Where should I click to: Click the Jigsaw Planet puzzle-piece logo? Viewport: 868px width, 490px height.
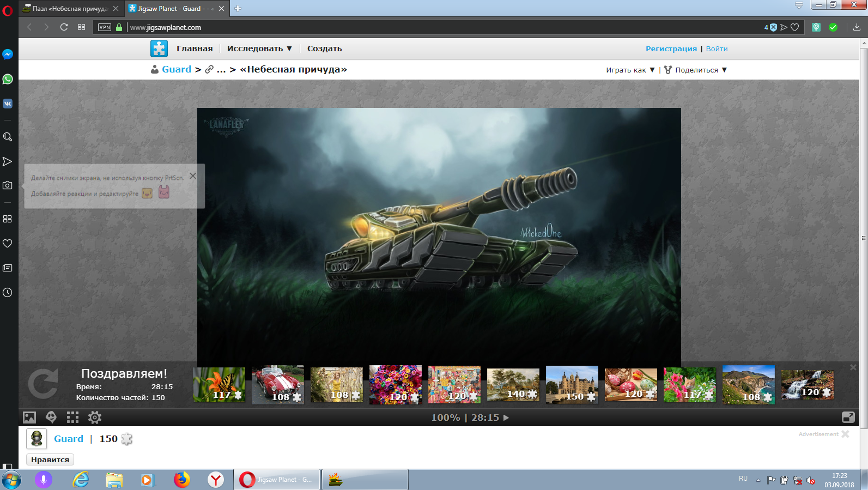(159, 49)
